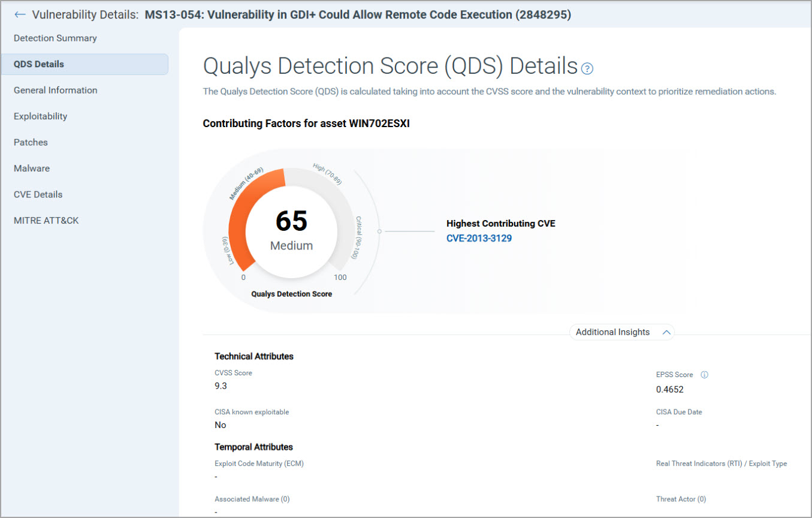812x518 pixels.
Task: Go to the Exploitability section
Action: click(x=41, y=116)
